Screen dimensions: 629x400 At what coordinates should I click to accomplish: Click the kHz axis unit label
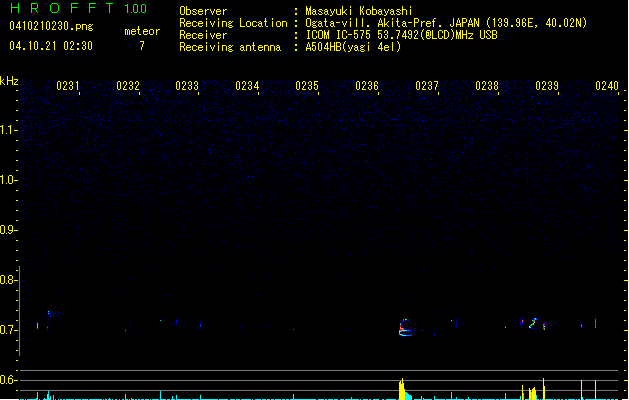(9, 81)
